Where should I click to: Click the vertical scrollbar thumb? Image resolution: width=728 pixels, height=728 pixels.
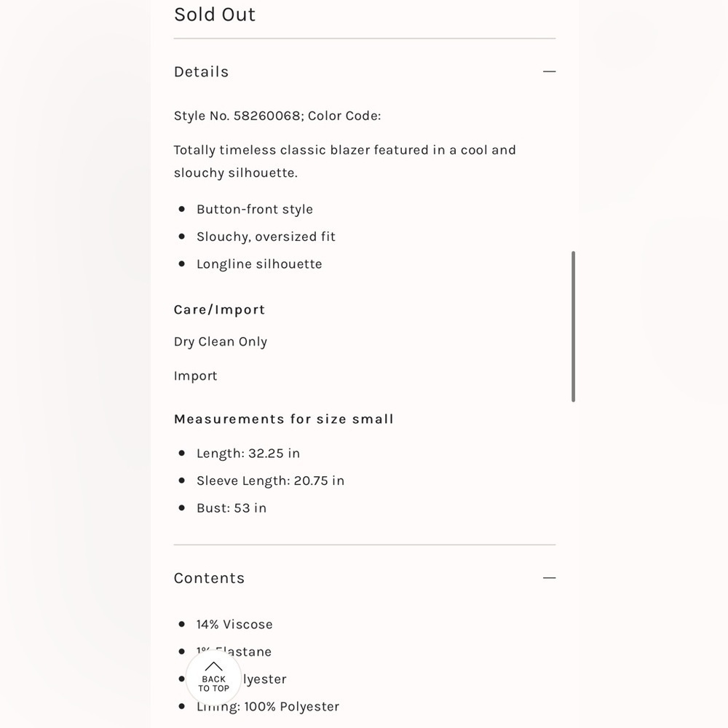(574, 326)
